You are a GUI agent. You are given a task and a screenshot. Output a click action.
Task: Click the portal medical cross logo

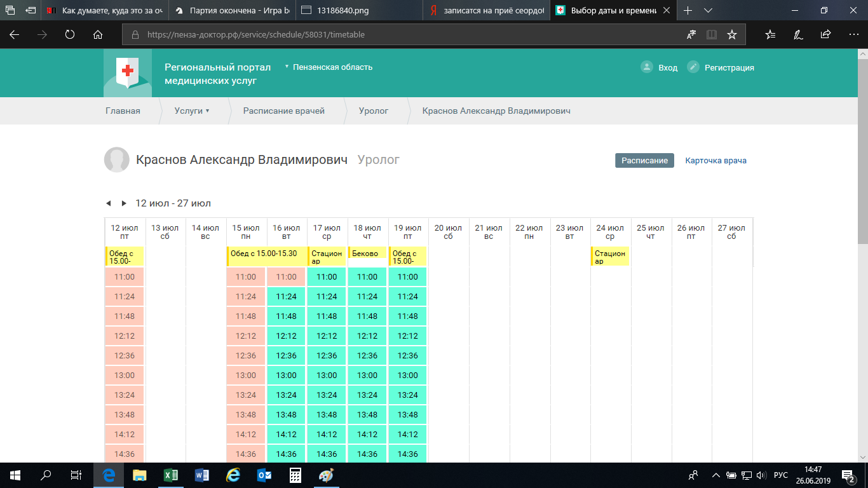[x=128, y=73]
